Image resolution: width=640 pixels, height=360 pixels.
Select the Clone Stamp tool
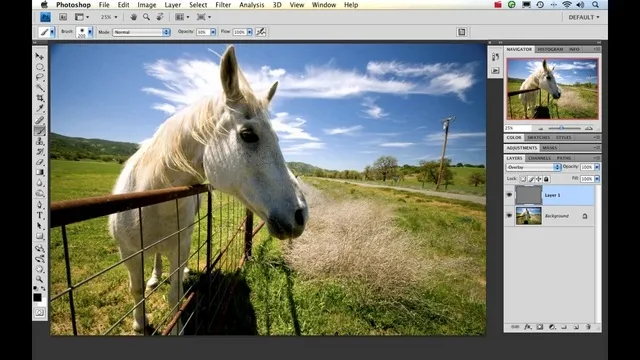point(40,141)
